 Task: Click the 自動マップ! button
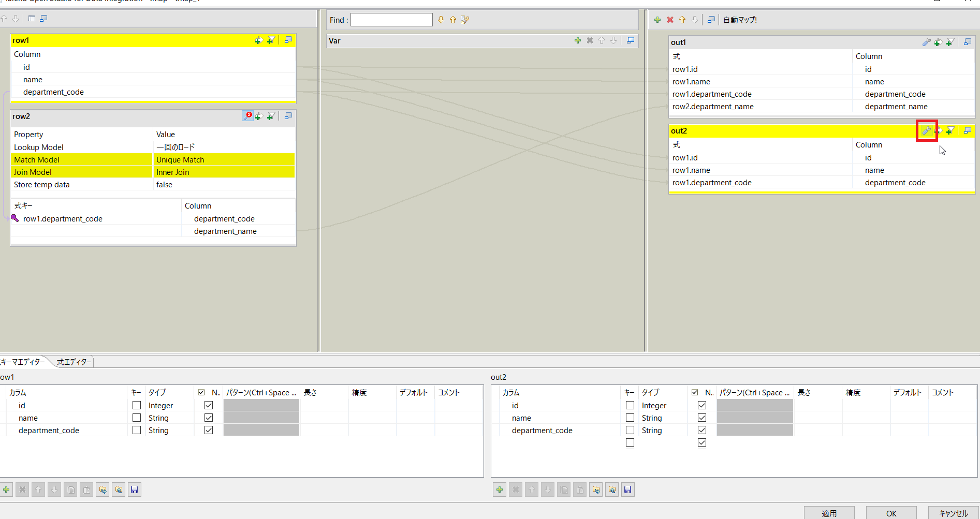(740, 20)
